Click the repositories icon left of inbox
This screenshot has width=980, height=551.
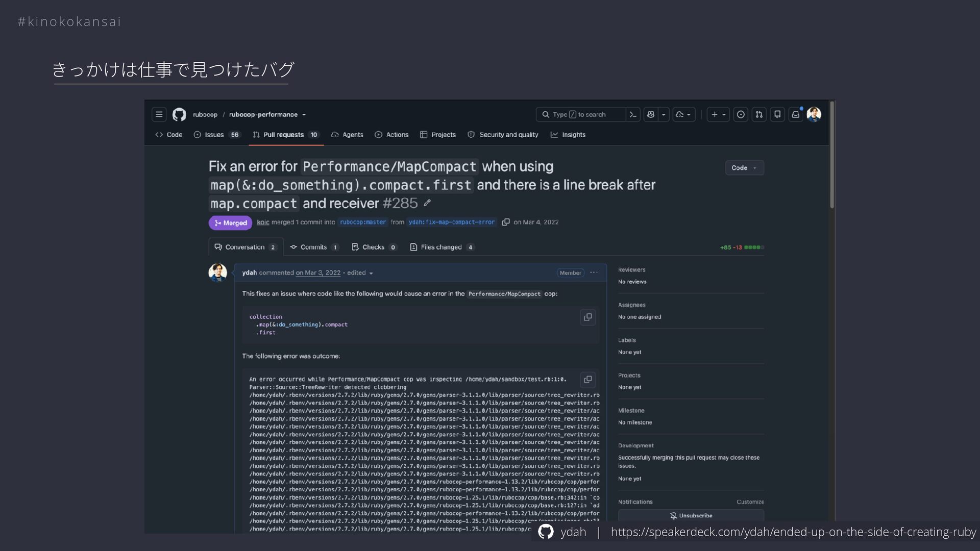[777, 115]
